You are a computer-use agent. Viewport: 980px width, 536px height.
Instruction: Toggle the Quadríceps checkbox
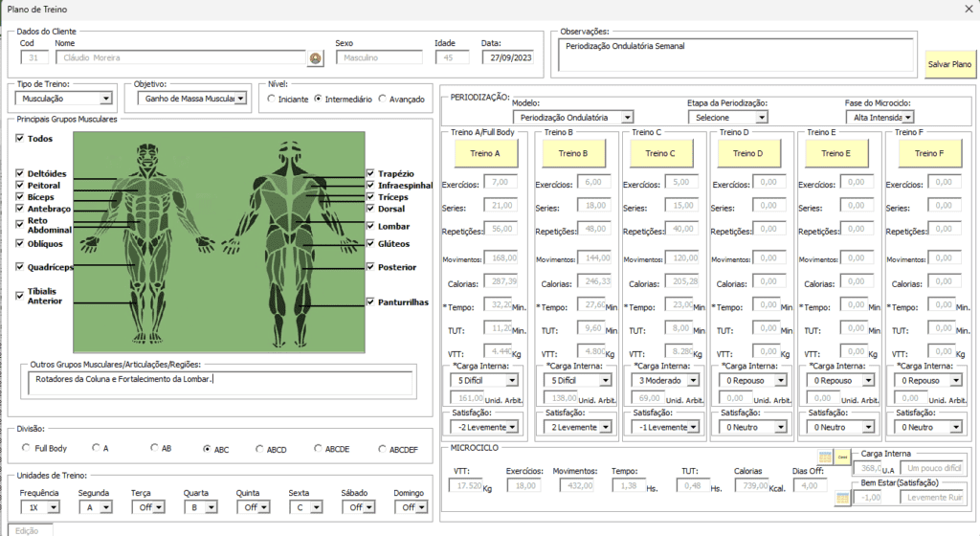(19, 266)
